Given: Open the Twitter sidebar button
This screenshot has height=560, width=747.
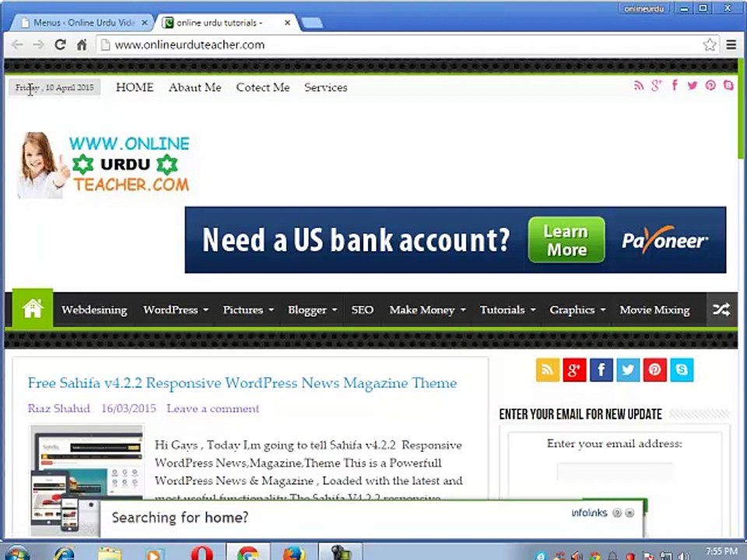Looking at the screenshot, I should pyautogui.click(x=628, y=370).
